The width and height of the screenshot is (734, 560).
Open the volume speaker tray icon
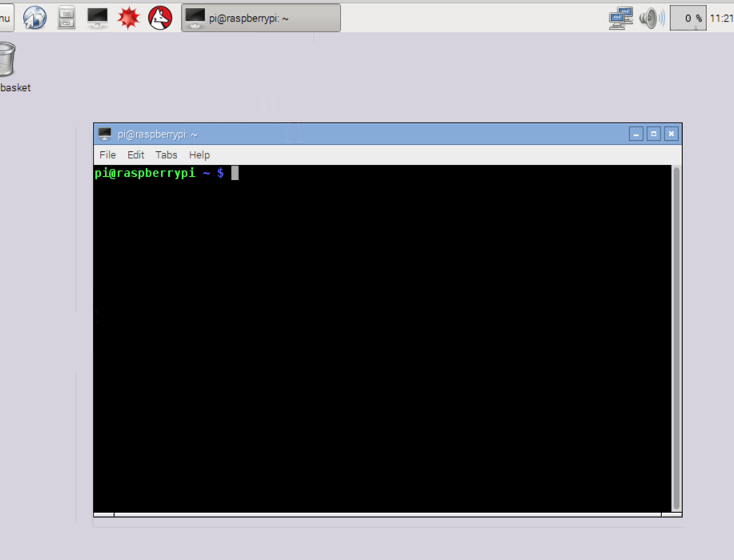652,18
